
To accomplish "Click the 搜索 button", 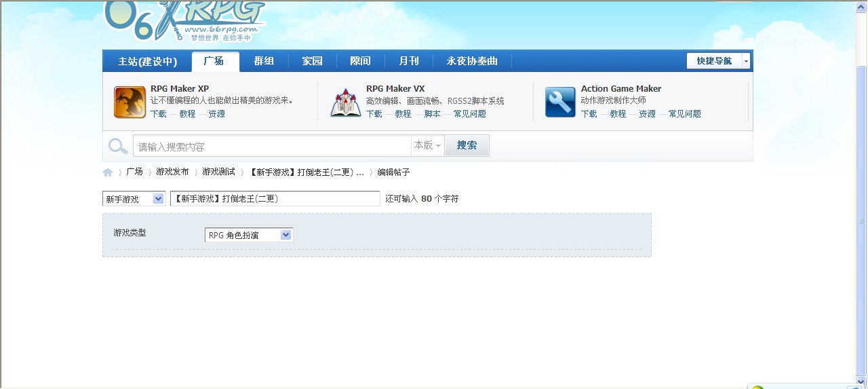I will point(467,145).
